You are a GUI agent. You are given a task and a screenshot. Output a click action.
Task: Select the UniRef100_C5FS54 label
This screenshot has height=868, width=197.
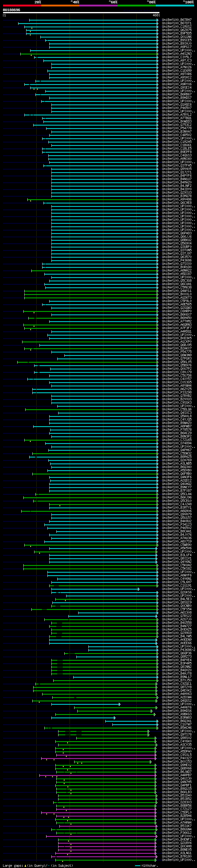[177, 609]
